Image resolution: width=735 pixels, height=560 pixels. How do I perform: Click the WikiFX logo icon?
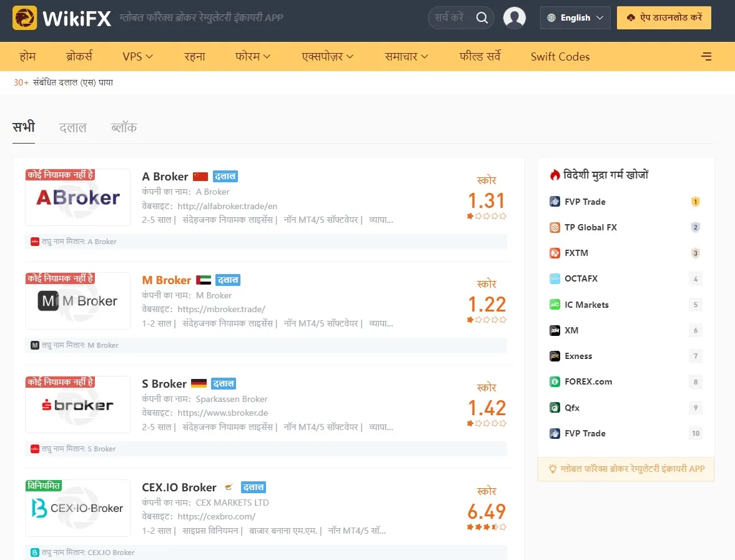pyautogui.click(x=24, y=18)
